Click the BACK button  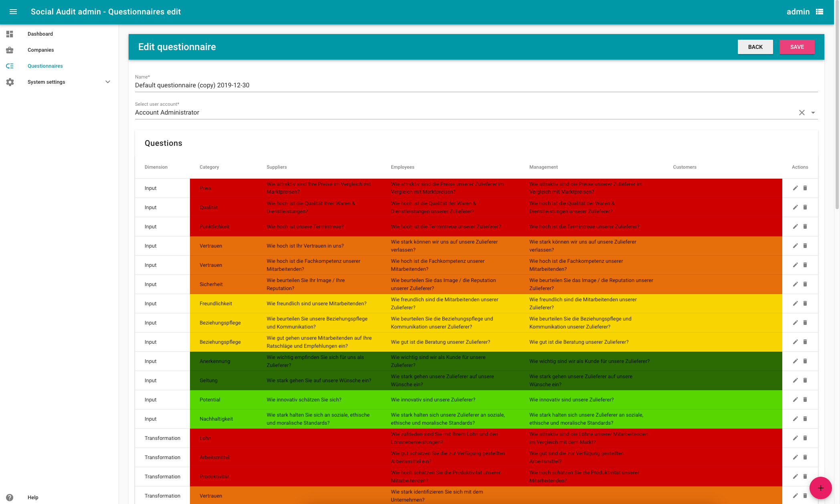[755, 47]
